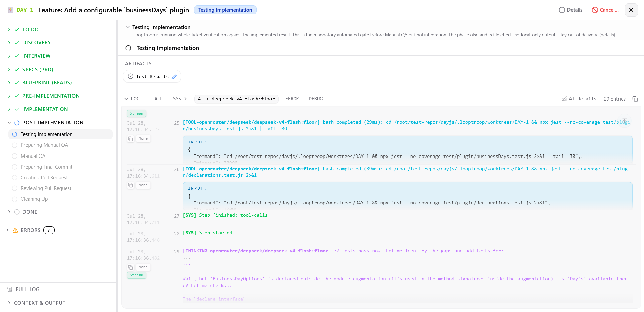Screen dimensions: 644x312
Task: Click the checkmark icon beside SPECS (PRD)
Action: pos(17,70)
